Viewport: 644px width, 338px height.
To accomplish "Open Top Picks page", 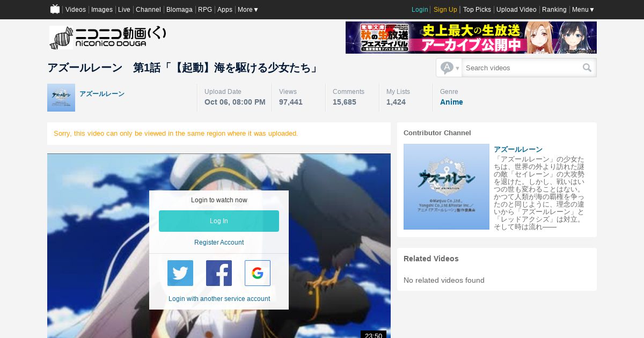I will tap(477, 10).
